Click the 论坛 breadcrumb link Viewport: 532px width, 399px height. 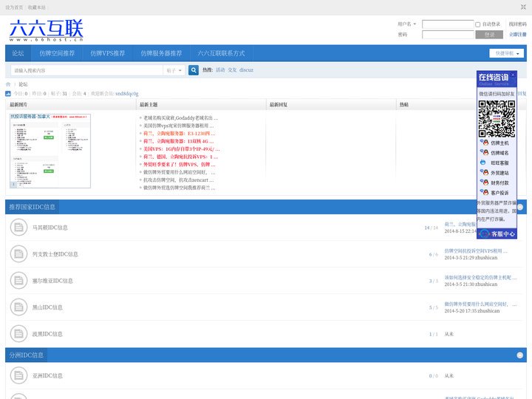[23, 84]
